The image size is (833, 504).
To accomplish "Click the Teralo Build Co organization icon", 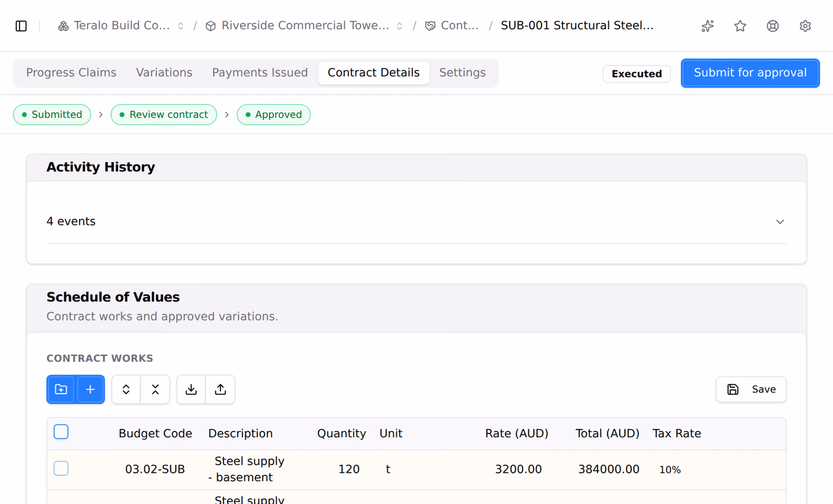I will point(63,26).
